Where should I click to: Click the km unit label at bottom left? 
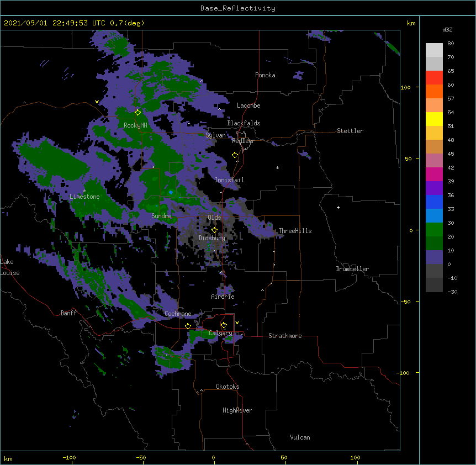(8, 458)
